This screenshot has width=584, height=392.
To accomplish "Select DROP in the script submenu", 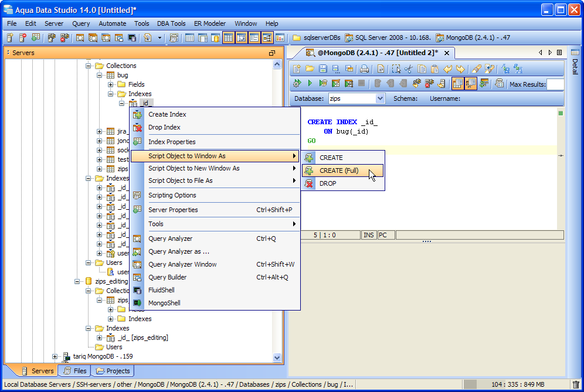I will tap(342, 183).
